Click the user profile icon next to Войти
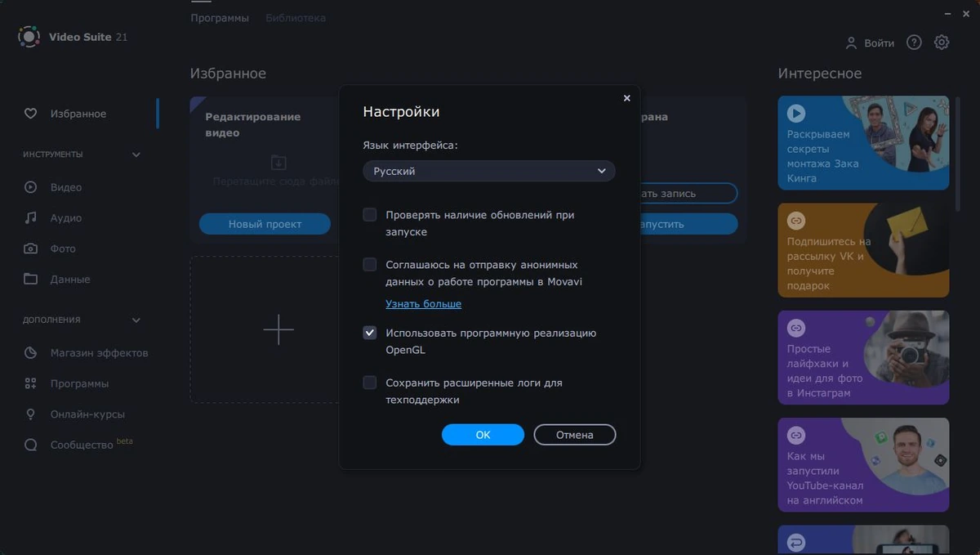The width and height of the screenshot is (980, 555). click(851, 43)
